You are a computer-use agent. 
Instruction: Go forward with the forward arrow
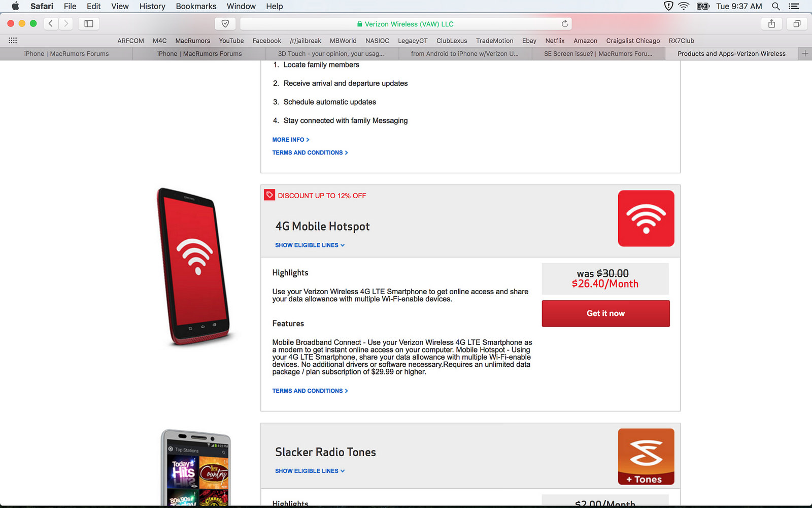(x=66, y=23)
